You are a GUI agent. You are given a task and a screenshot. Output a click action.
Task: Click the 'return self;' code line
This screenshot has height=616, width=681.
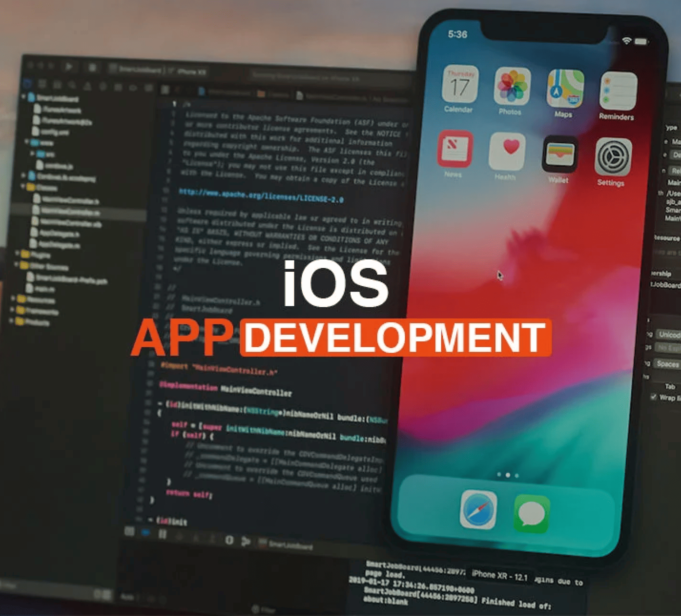click(189, 494)
